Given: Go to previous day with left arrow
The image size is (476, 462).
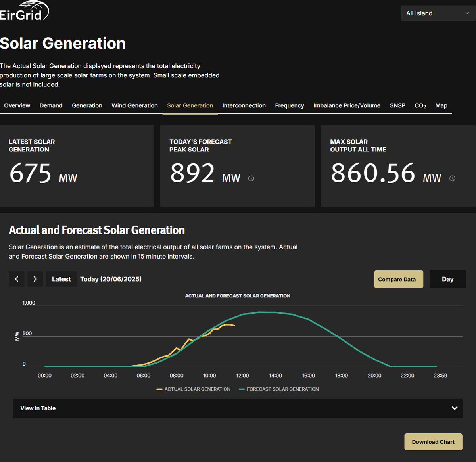Looking at the screenshot, I should coord(17,279).
